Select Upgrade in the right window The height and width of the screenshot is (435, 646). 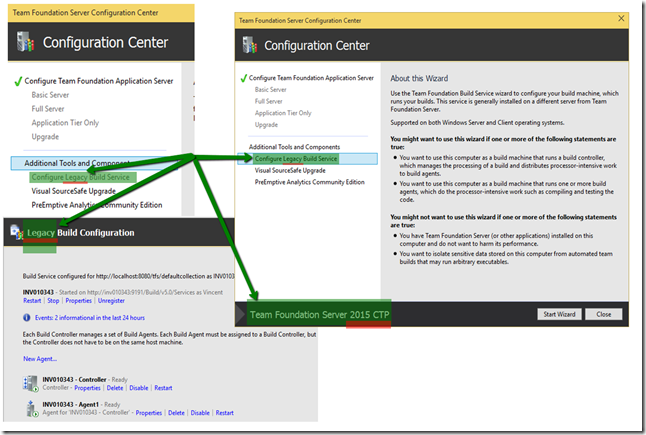[x=266, y=125]
